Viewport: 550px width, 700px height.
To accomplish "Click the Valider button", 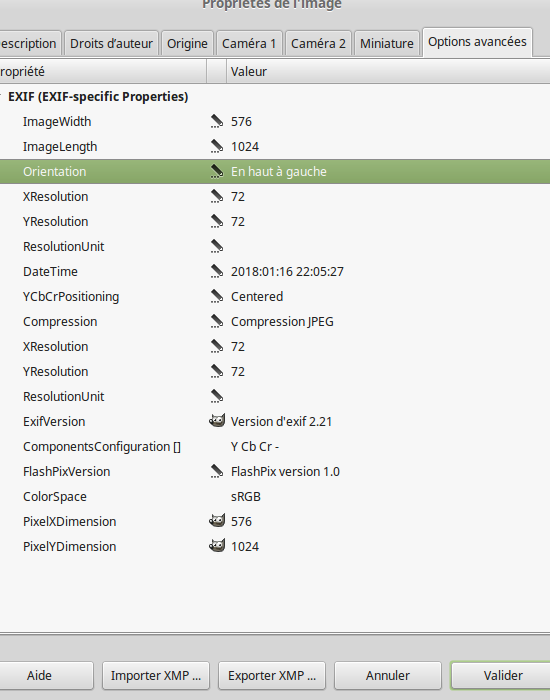I will point(503,675).
